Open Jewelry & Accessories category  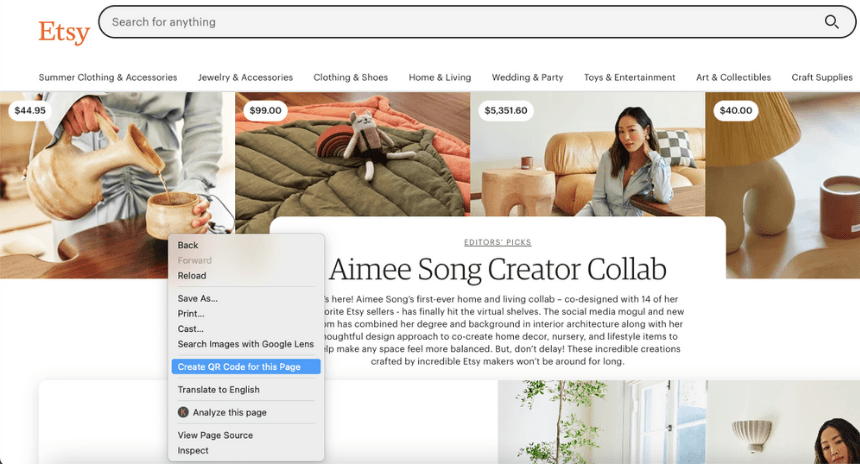(245, 77)
